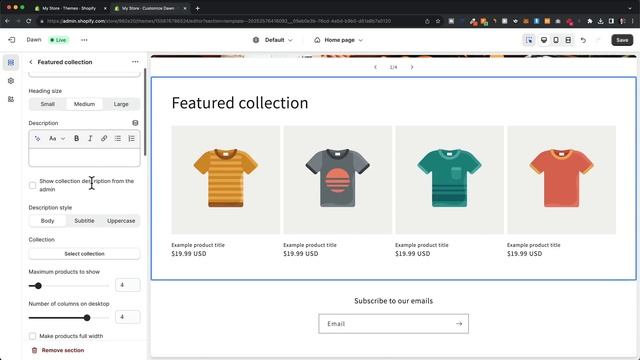Viewport: 640px width, 360px height.
Task: Bookmark this page with star icon
Action: pyautogui.click(x=438, y=21)
